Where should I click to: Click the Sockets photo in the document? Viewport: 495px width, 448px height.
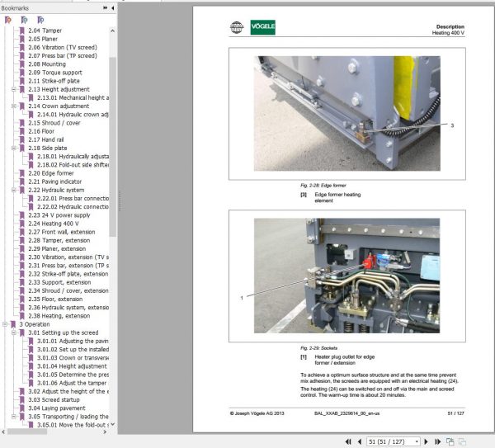(x=347, y=276)
